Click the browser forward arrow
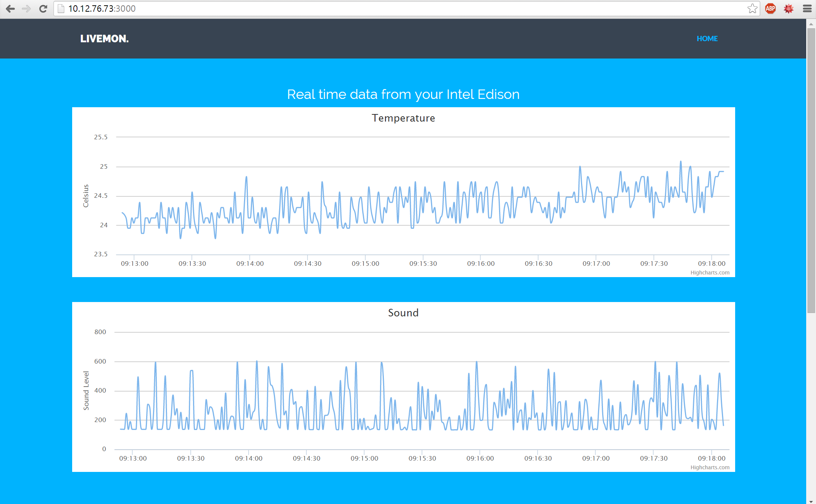Viewport: 816px width, 504px height. pyautogui.click(x=26, y=9)
